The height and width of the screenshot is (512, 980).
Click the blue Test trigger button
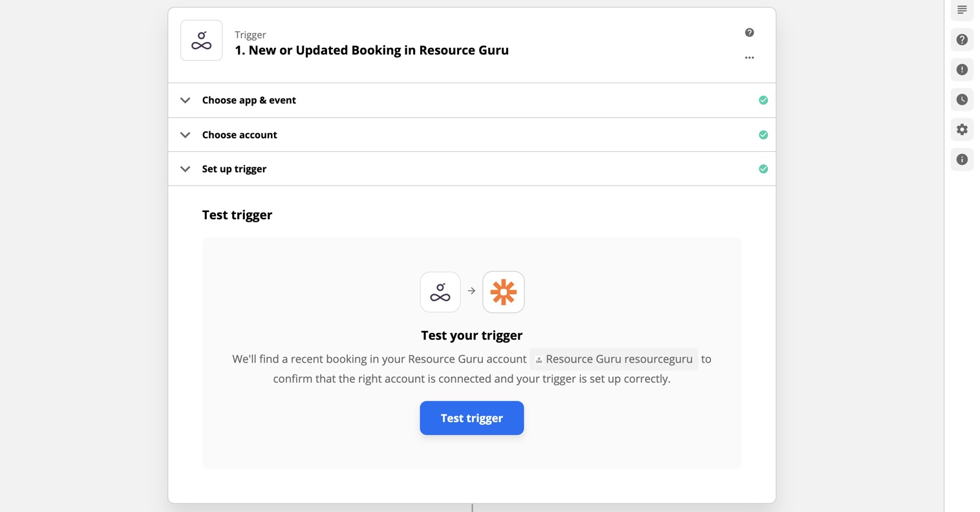[472, 418]
